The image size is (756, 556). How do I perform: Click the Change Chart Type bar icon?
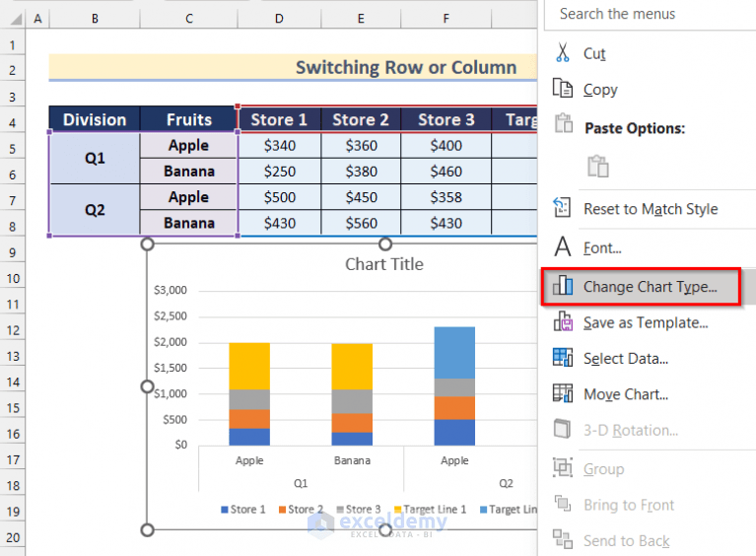[563, 286]
